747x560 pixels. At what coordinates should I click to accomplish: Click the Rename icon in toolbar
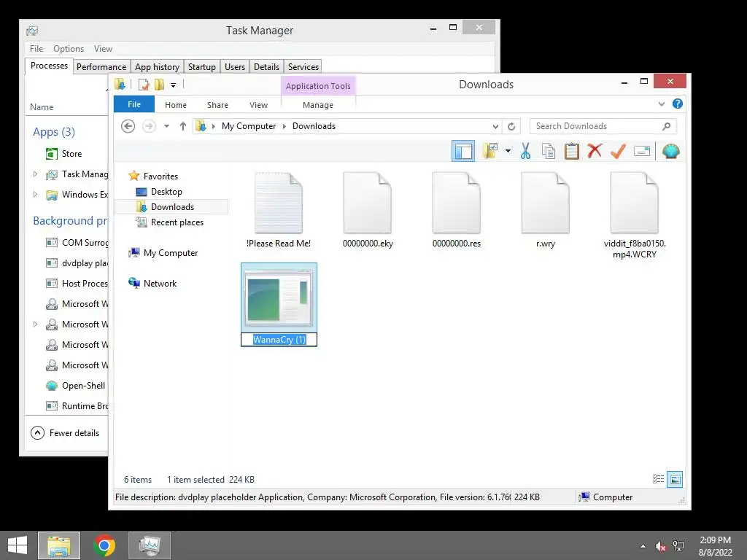642,152
